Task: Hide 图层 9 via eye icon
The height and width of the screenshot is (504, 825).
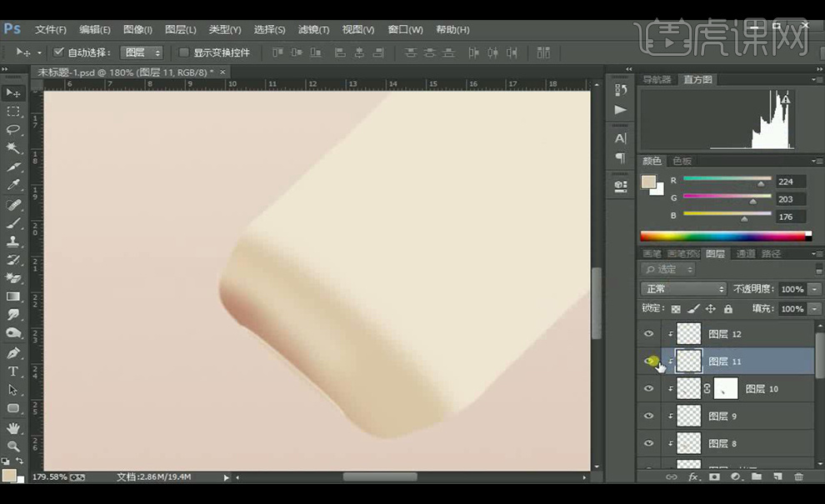Action: [x=649, y=416]
